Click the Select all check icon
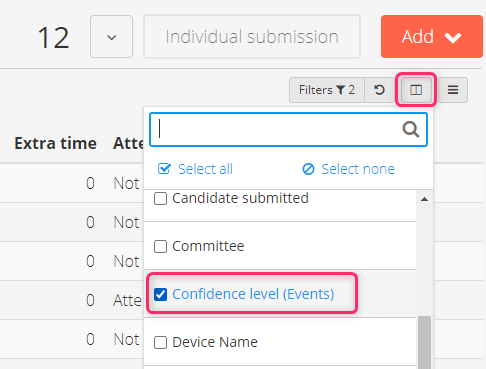 [164, 169]
